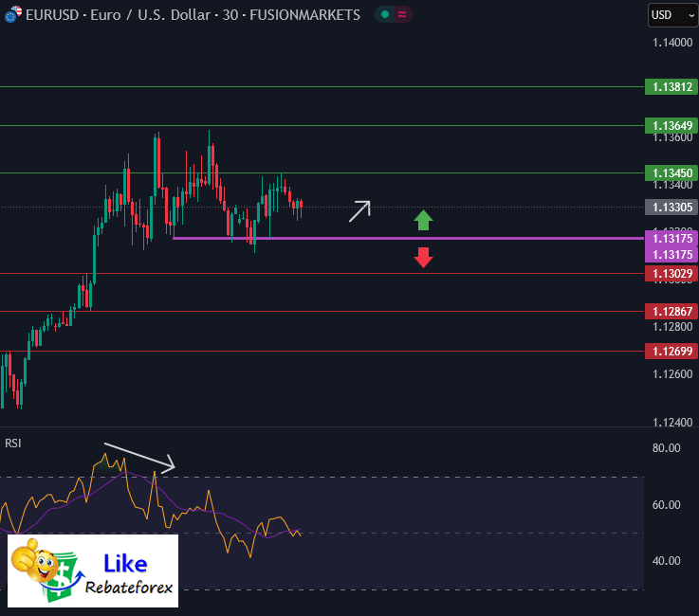This screenshot has width=699, height=616.
Task: Click the EURUSD symbol flag icon
Action: [13, 14]
